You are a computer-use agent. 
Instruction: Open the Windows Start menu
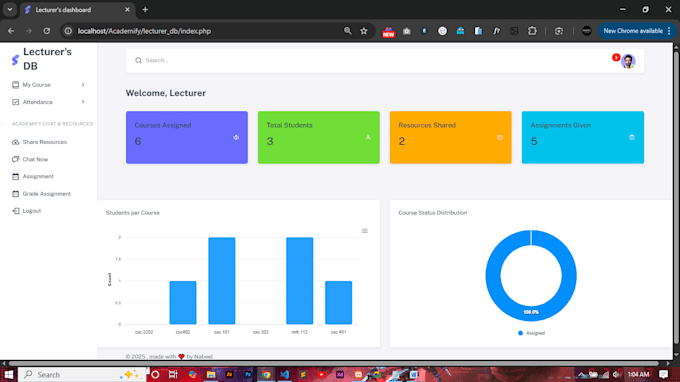tap(9, 374)
